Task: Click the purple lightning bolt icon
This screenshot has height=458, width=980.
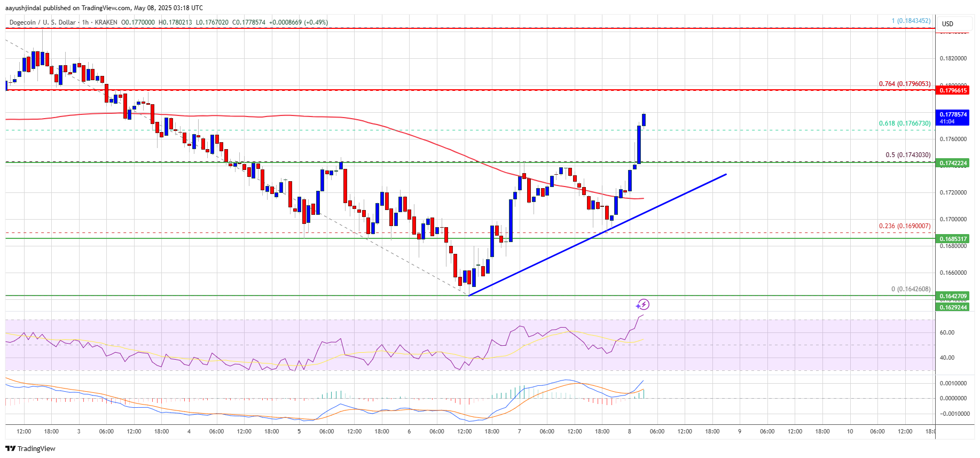Action: pyautogui.click(x=642, y=305)
